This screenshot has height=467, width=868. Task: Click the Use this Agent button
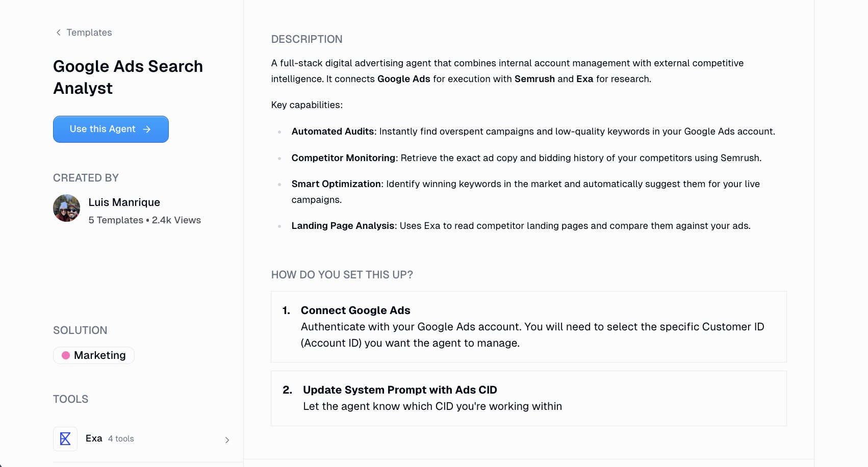click(111, 129)
